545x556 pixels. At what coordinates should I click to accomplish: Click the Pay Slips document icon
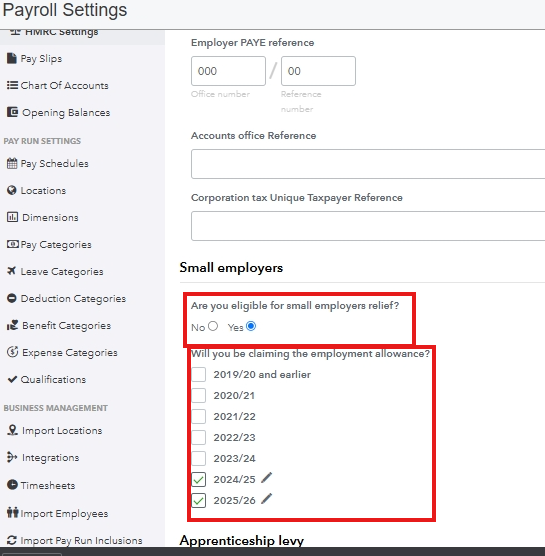(x=12, y=58)
